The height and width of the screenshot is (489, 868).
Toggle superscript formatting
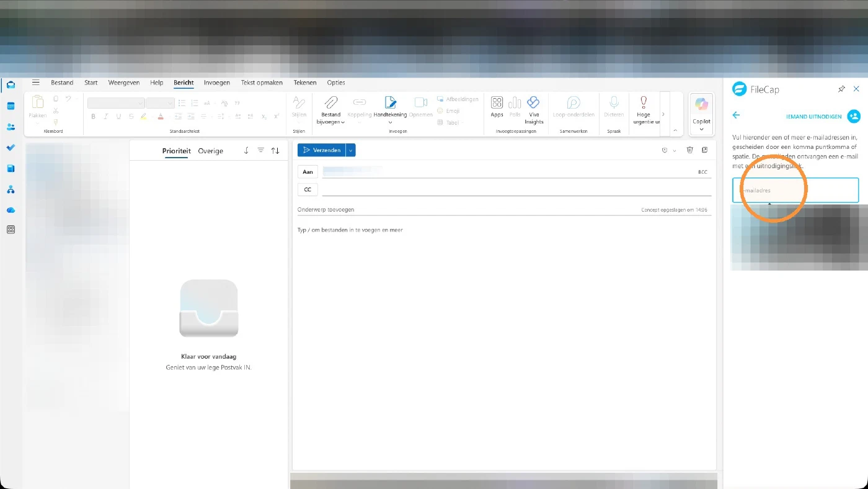tap(277, 116)
